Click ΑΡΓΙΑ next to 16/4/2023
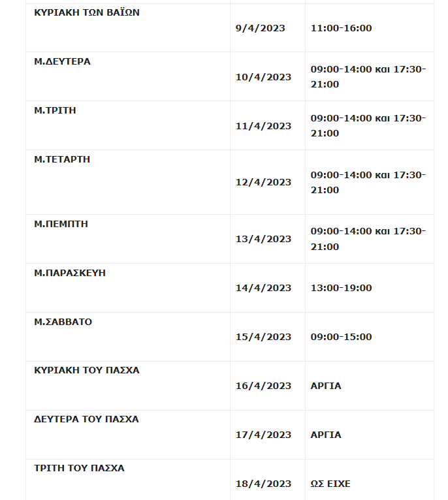Screen dimensions: 448x500 coord(326,386)
